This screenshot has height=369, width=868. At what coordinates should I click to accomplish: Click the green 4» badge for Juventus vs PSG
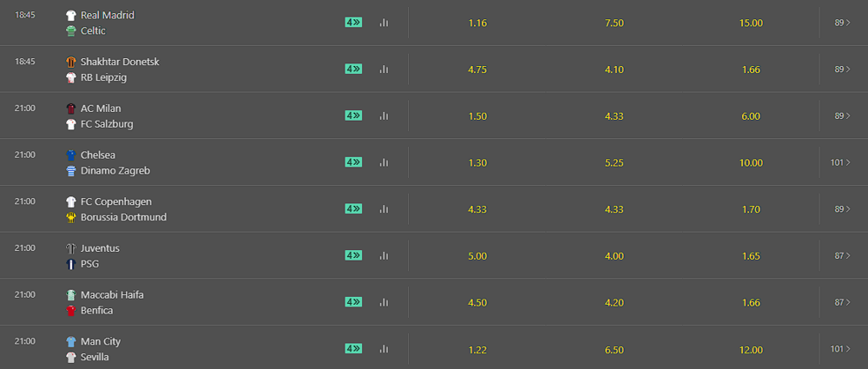[353, 255]
